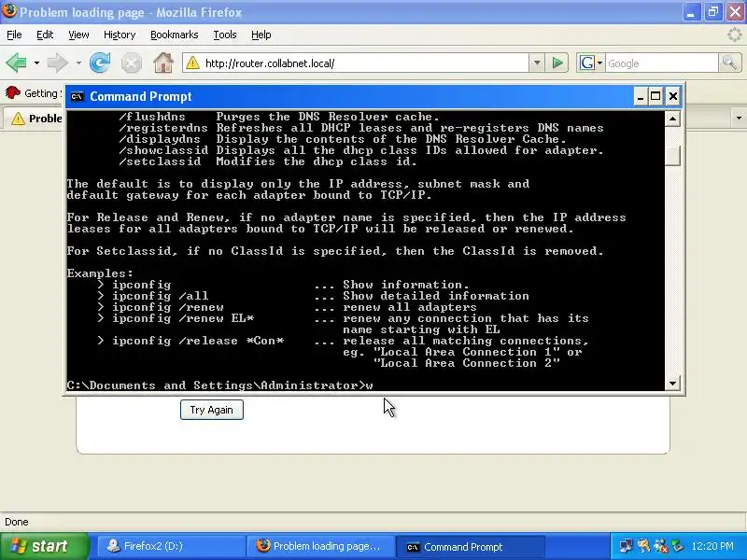Close the Command Prompt window
Viewport: 747px width, 560px height.
672,97
